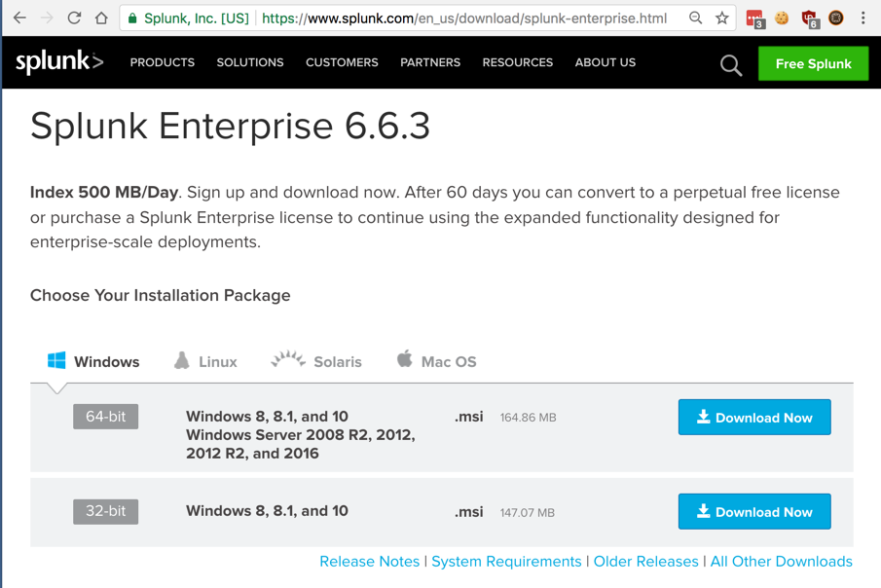Screen dimensions: 881x588
Task: Download the 64-bit Windows .msi
Action: (754, 418)
